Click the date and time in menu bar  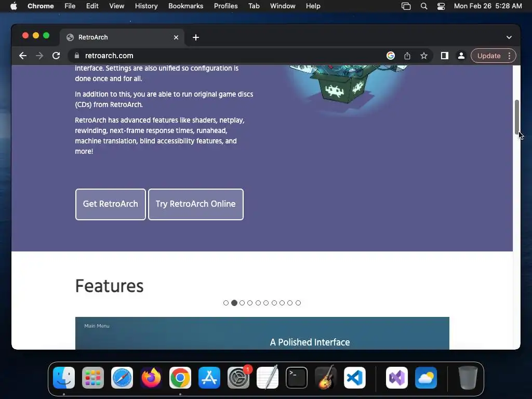tap(488, 6)
